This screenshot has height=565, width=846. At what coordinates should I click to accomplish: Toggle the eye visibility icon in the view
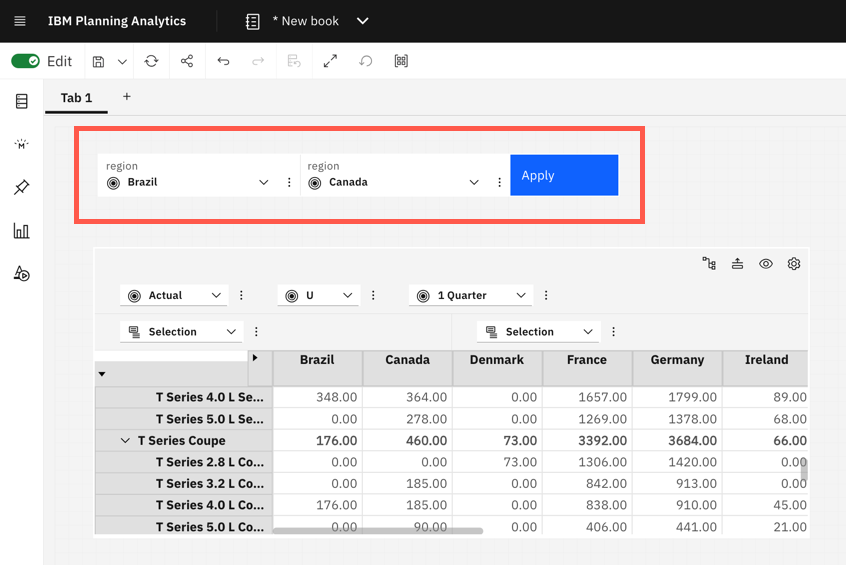[x=766, y=264]
